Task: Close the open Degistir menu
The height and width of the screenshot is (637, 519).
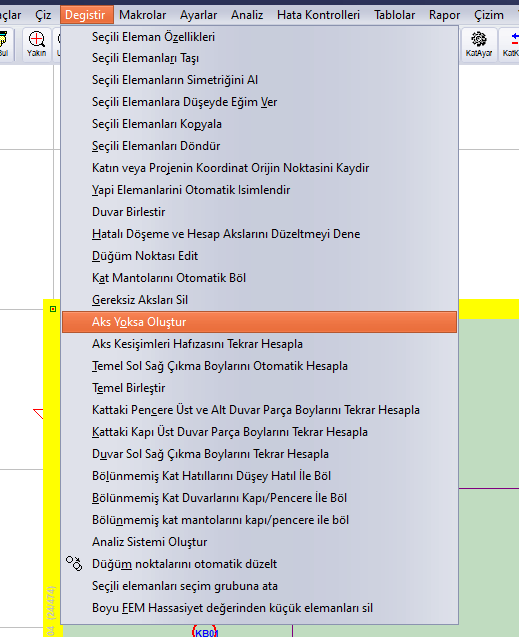Action: click(85, 15)
